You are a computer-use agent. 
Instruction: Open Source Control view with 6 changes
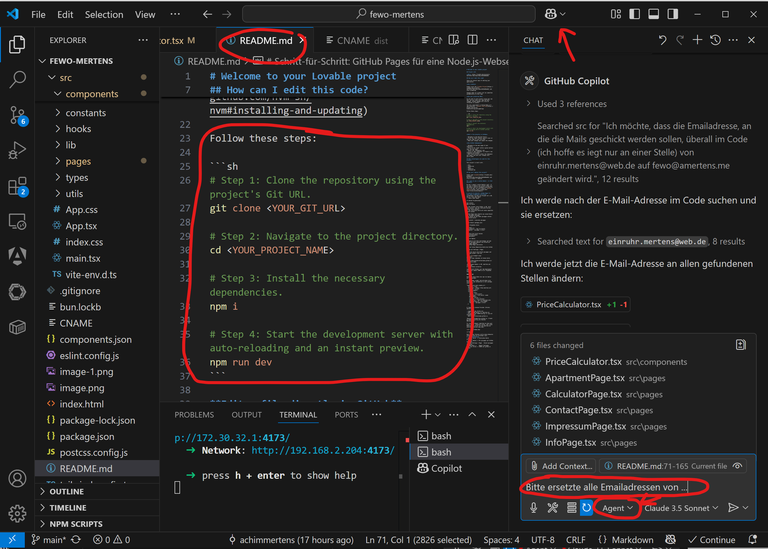pos(17,116)
